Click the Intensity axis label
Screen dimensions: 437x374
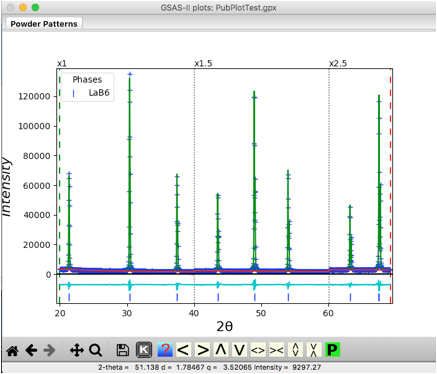6,187
